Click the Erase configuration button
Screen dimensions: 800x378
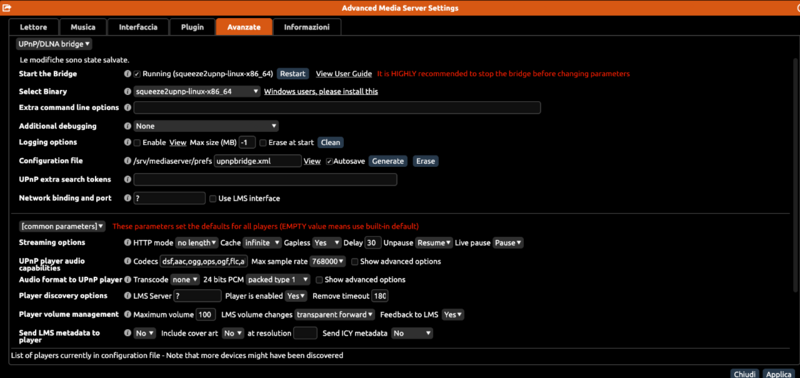[x=426, y=161]
